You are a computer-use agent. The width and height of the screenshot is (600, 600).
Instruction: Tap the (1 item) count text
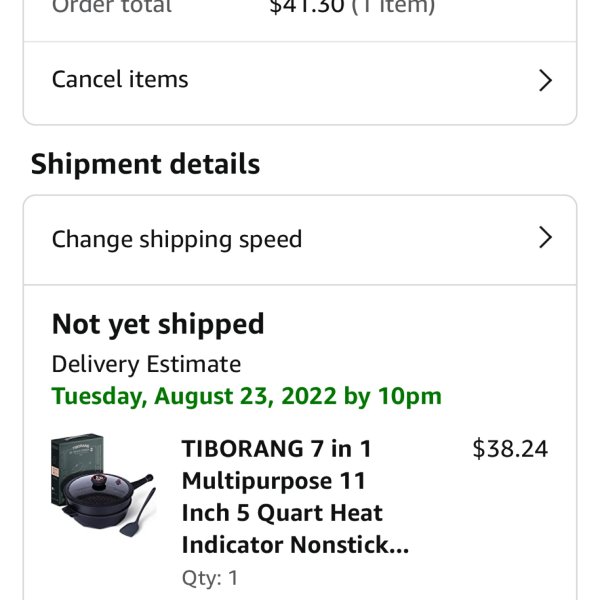click(393, 7)
